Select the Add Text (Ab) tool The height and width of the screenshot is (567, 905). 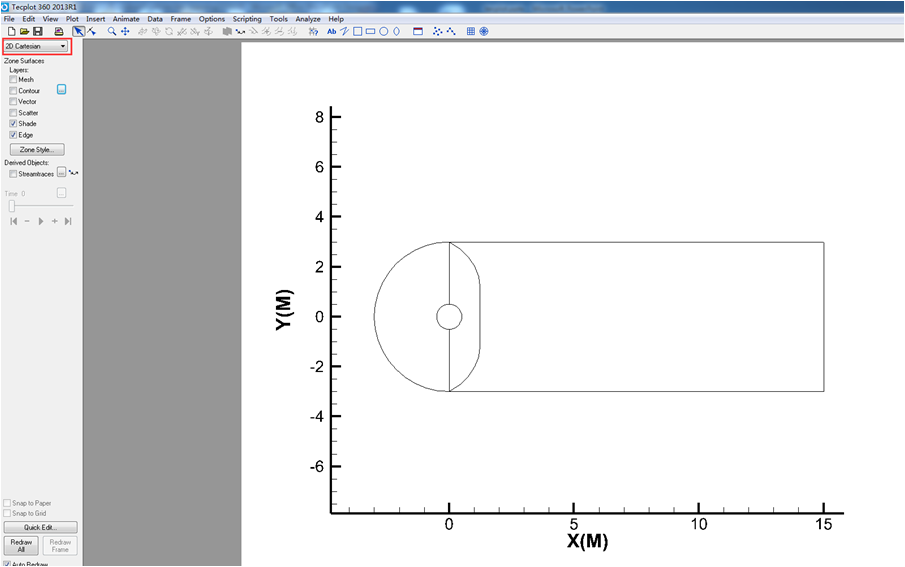click(x=331, y=31)
